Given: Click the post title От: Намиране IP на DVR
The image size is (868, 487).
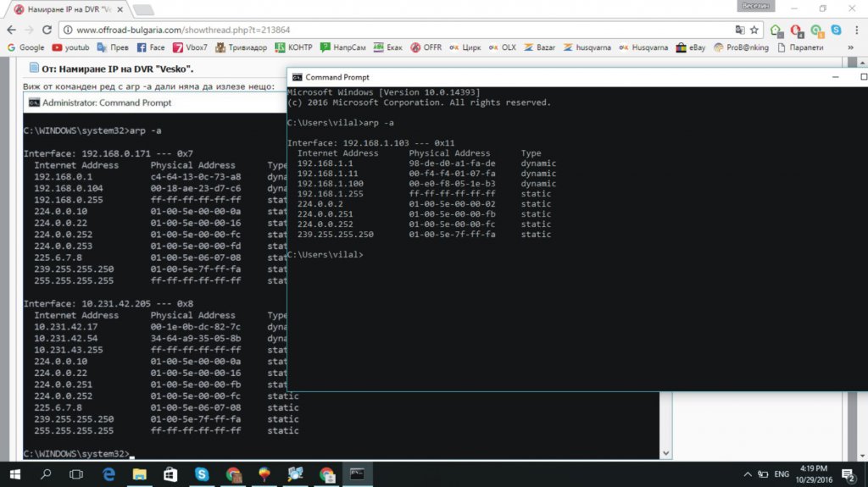Looking at the screenshot, I should (x=117, y=69).
